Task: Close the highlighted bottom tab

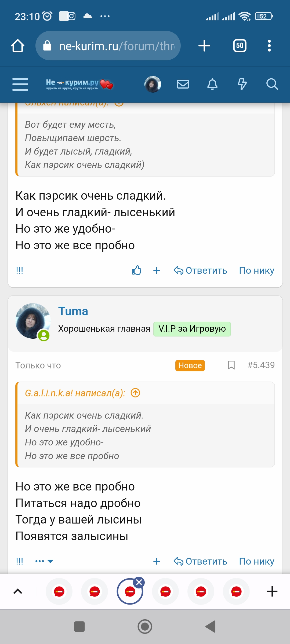Action: tap(139, 582)
